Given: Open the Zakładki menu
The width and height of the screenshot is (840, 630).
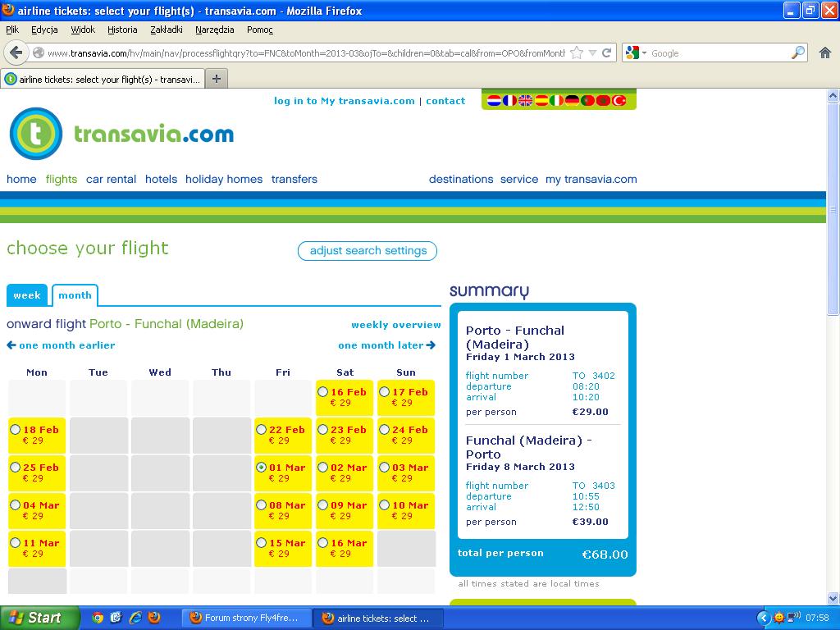Looking at the screenshot, I should coord(166,30).
